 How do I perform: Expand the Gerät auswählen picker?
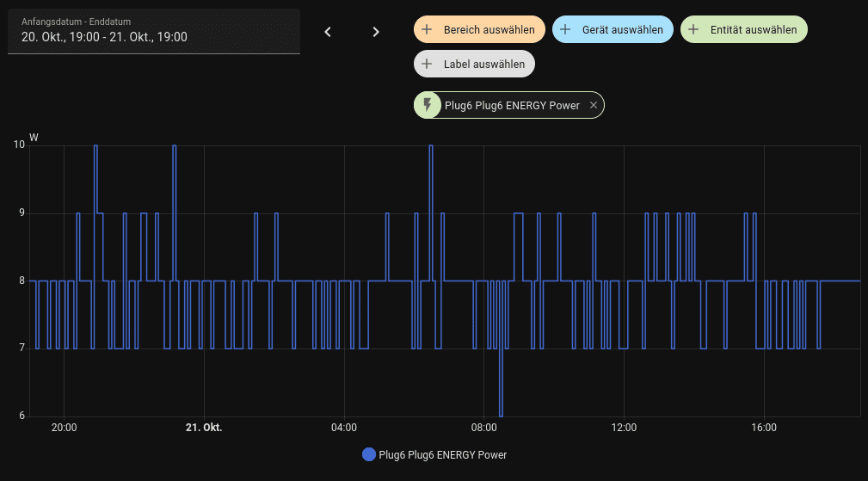[x=622, y=29]
